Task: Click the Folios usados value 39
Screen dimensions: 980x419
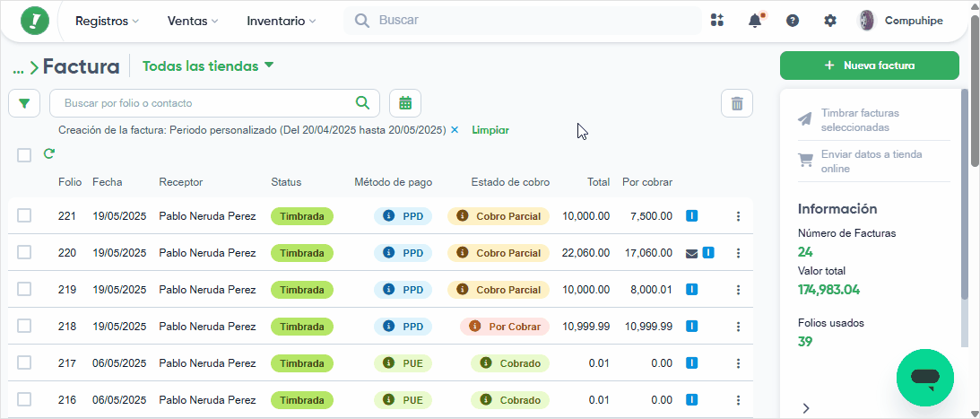Action: point(805,342)
